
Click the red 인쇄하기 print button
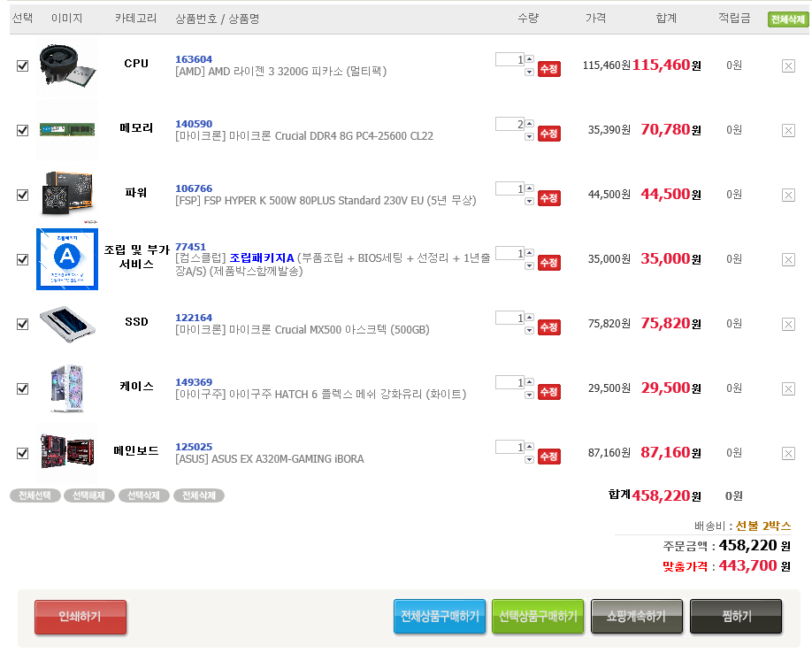click(80, 617)
